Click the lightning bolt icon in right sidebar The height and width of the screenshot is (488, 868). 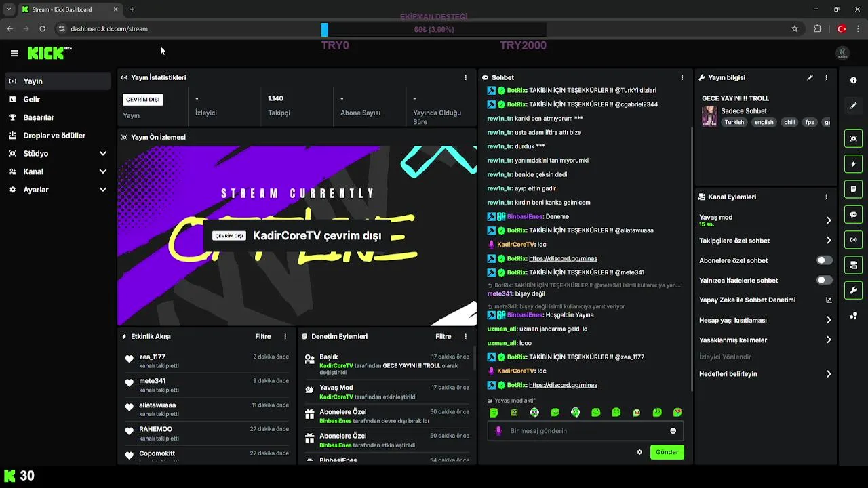click(x=853, y=164)
